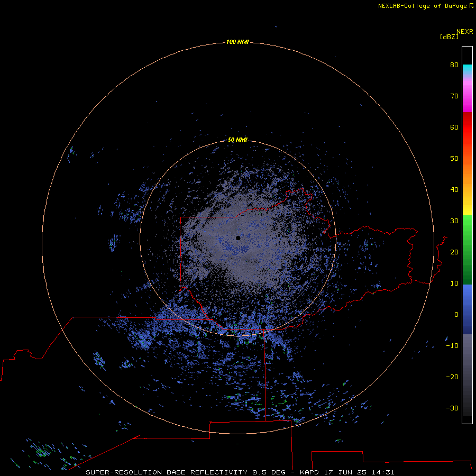476x476 pixels.
Task: Click the NEXR legend title
Action: 465,32
